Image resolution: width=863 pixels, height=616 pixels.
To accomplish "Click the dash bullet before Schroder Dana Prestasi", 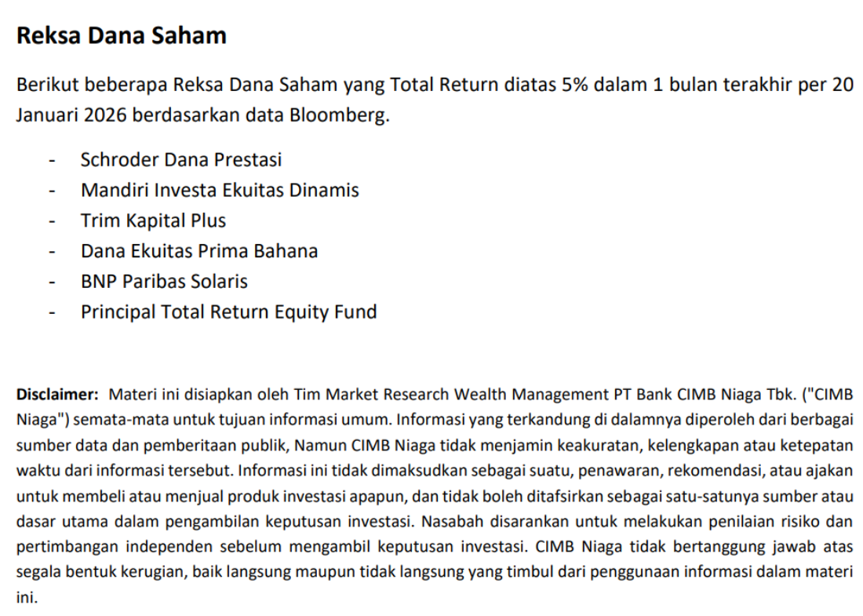I will tap(53, 161).
